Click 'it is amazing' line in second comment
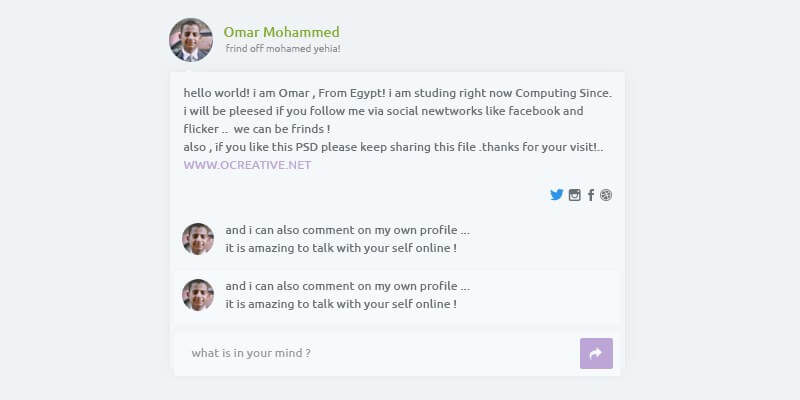The width and height of the screenshot is (800, 400). pos(341,303)
